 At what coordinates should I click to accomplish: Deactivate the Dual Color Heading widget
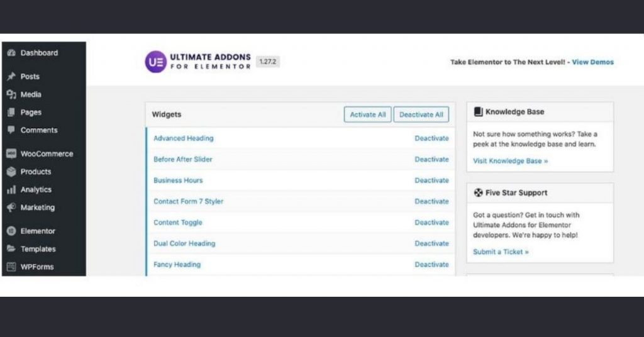pos(431,243)
